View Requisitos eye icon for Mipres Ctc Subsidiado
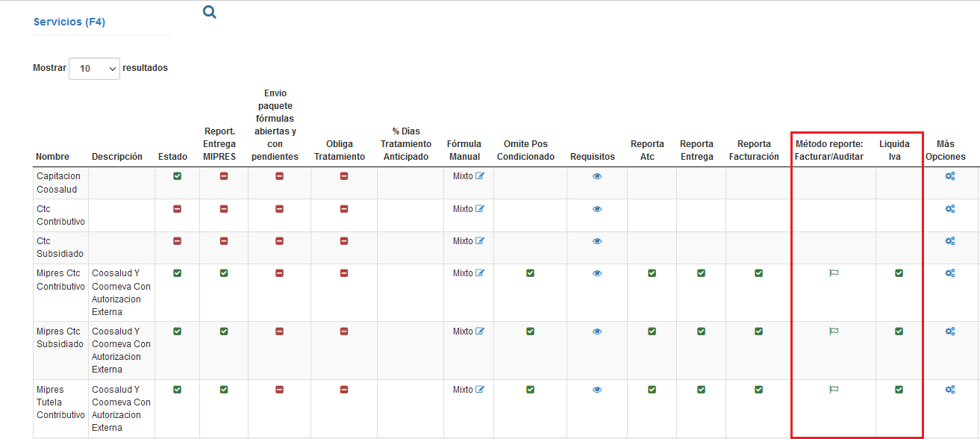Image resolution: width=980 pixels, height=439 pixels. coord(597,331)
